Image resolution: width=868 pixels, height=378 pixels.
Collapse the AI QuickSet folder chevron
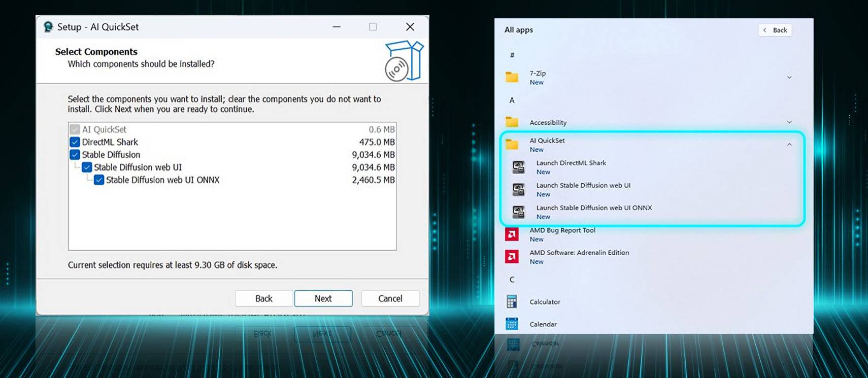[789, 145]
